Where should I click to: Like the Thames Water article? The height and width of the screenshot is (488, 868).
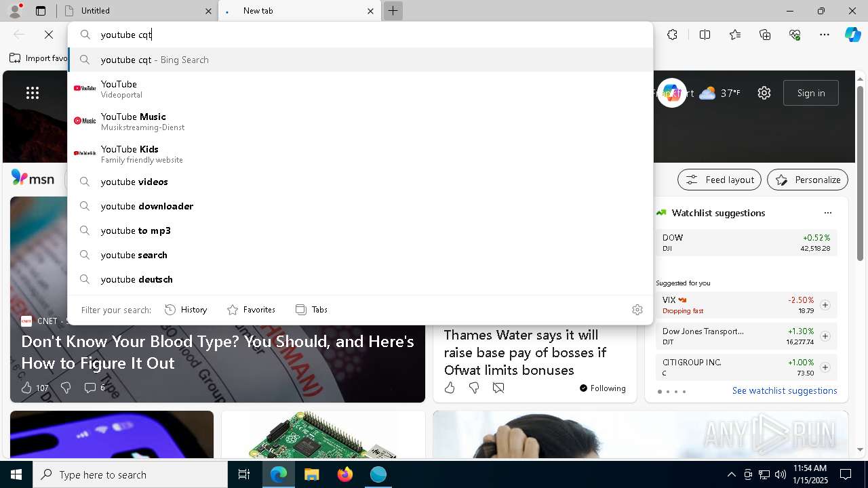[x=450, y=388]
